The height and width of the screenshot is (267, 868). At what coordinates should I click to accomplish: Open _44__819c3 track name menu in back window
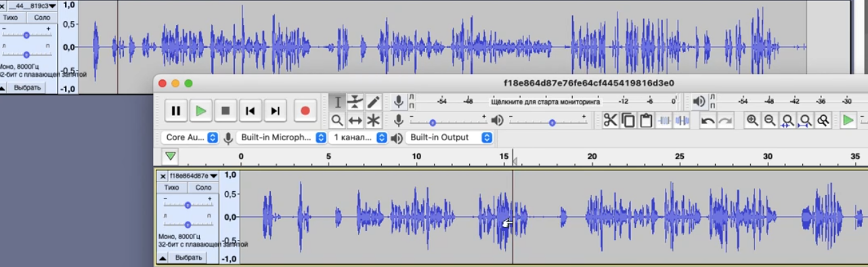[x=32, y=6]
